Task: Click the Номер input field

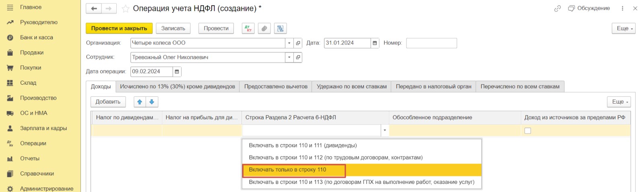Action: click(431, 43)
